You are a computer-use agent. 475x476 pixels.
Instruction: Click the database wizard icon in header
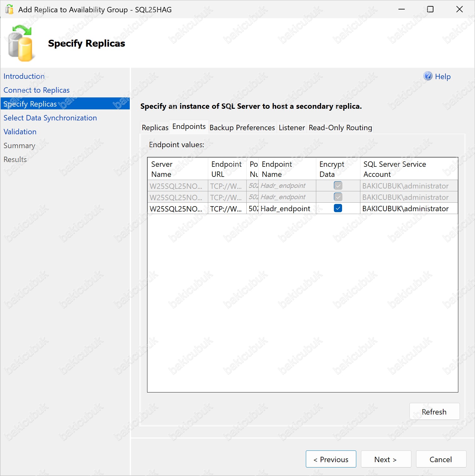coord(20,44)
